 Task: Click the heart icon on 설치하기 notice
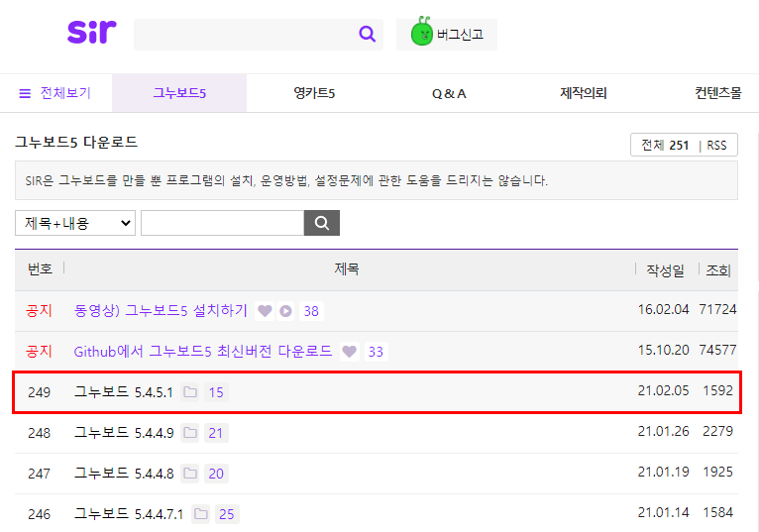pyautogui.click(x=265, y=311)
